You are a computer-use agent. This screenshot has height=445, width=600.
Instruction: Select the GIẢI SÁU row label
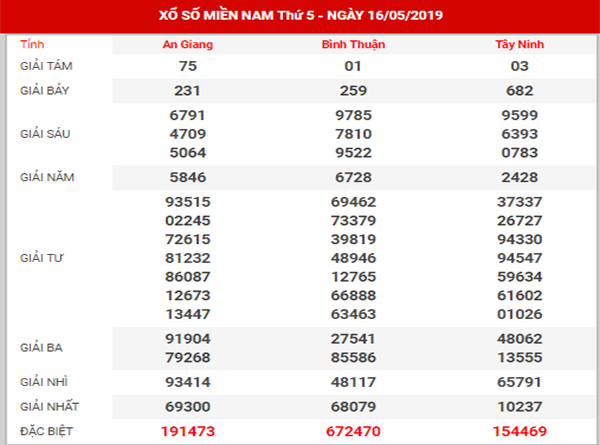coord(46,133)
